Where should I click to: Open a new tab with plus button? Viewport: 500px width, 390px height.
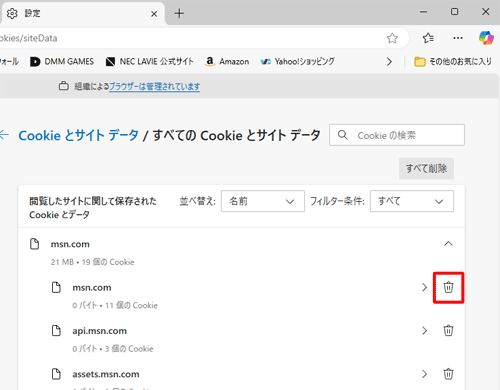[179, 13]
